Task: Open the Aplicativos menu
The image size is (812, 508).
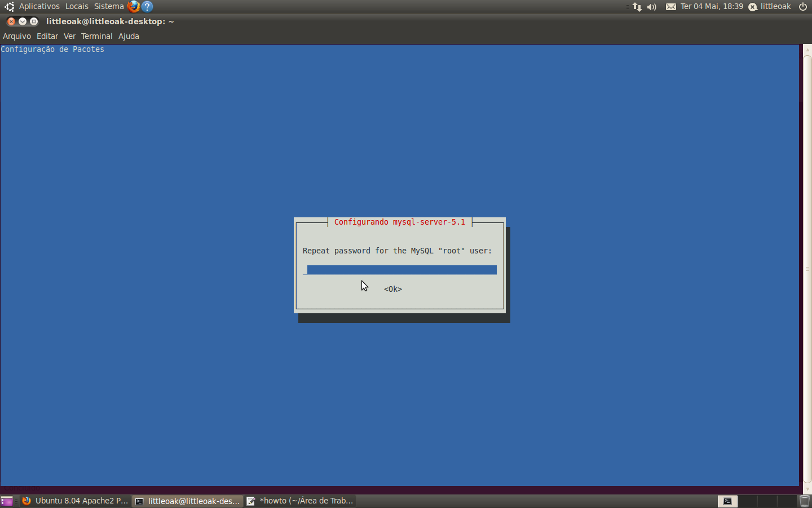Action: [x=39, y=6]
